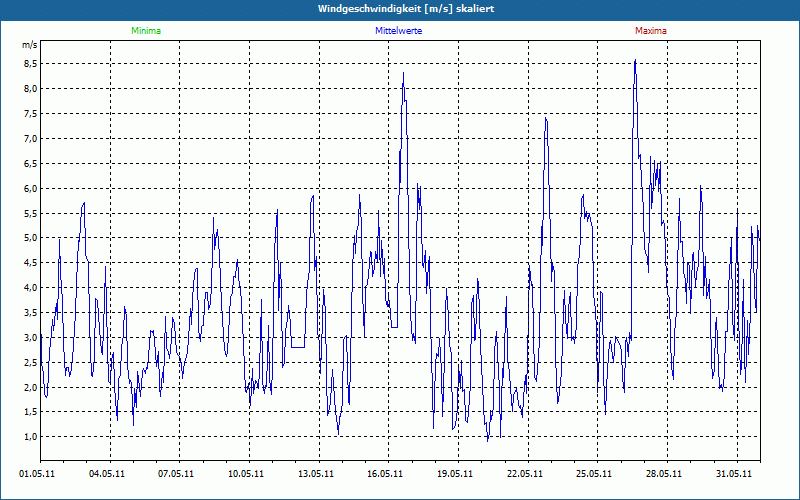
Task: Click the 16.05.11 date label
Action: tap(385, 474)
